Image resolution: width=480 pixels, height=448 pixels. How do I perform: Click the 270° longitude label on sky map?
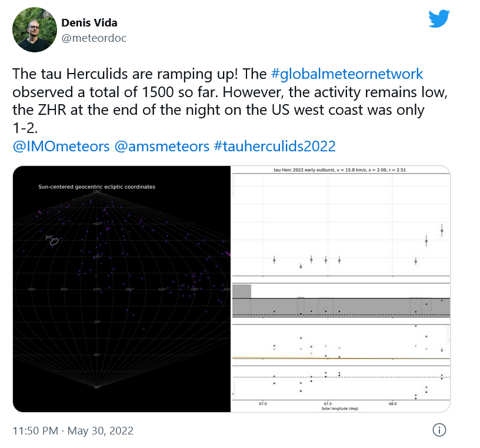pyautogui.click(x=96, y=289)
